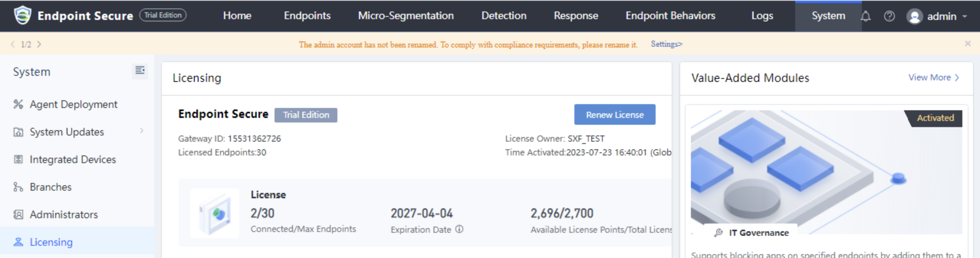Select Agent Deployment in the sidebar
The width and height of the screenshot is (980, 258).
coord(77,104)
